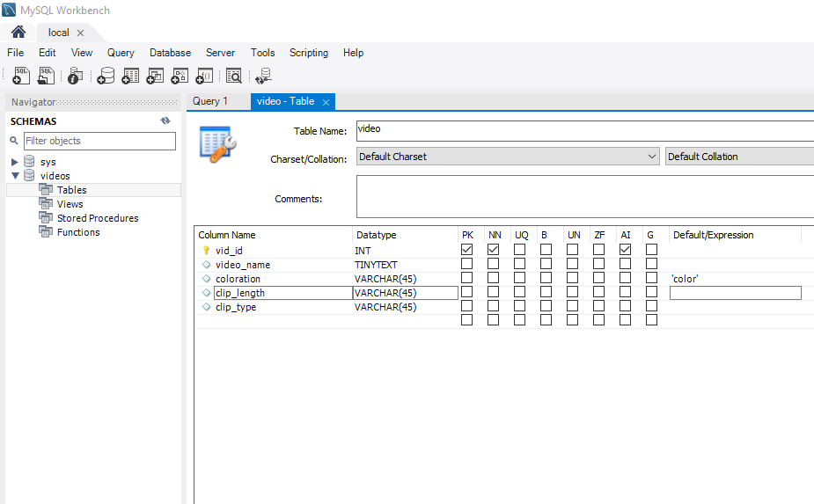Select Views under videos schema
The height and width of the screenshot is (504, 814).
70,204
